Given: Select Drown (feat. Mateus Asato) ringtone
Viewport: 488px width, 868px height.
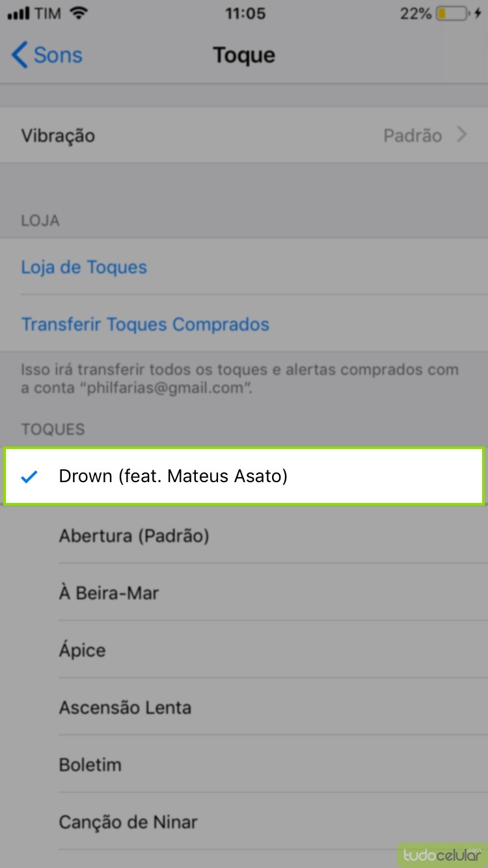Looking at the screenshot, I should pyautogui.click(x=173, y=476).
